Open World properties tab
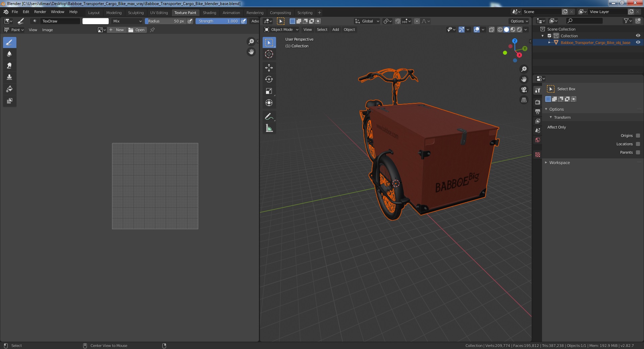Viewport: 644px width, 349px height. pos(538,140)
